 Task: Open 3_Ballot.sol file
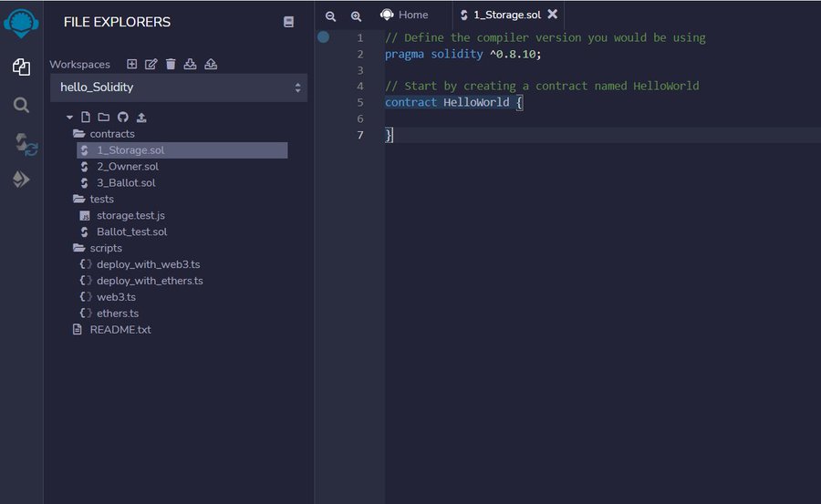click(126, 182)
